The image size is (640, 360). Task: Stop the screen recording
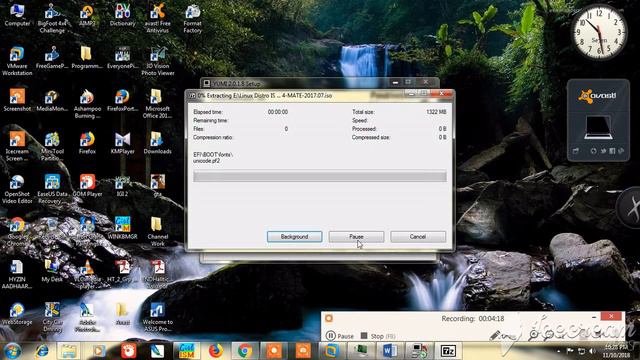pyautogui.click(x=378, y=336)
